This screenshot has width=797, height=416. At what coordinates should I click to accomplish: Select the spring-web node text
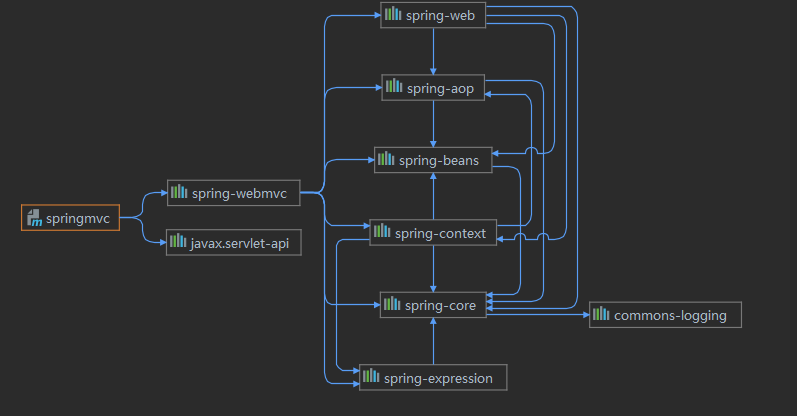tap(441, 15)
